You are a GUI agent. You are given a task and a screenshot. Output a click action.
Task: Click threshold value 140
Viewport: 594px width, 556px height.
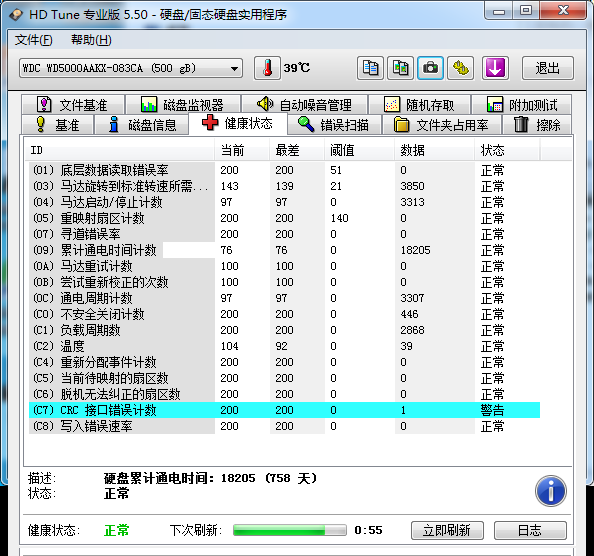[339, 218]
